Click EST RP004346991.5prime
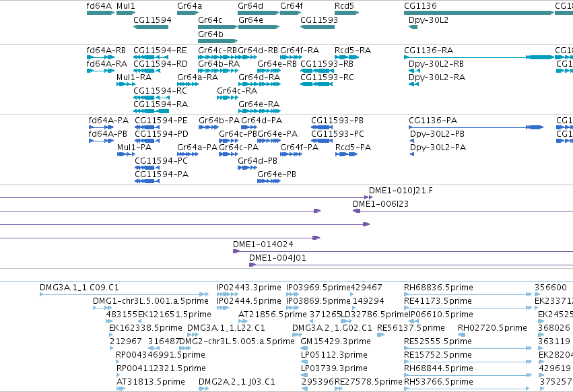Viewport: 573px width, 392px height. [x=160, y=356]
